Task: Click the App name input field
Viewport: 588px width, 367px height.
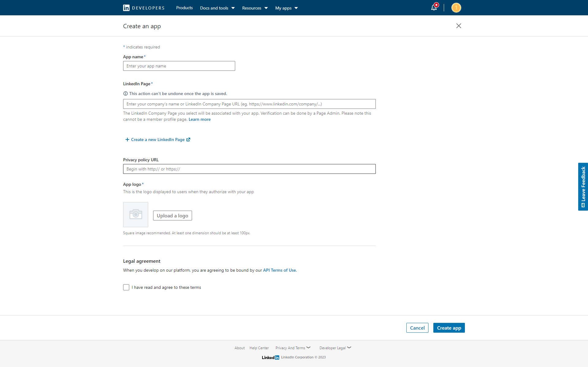Action: tap(179, 66)
